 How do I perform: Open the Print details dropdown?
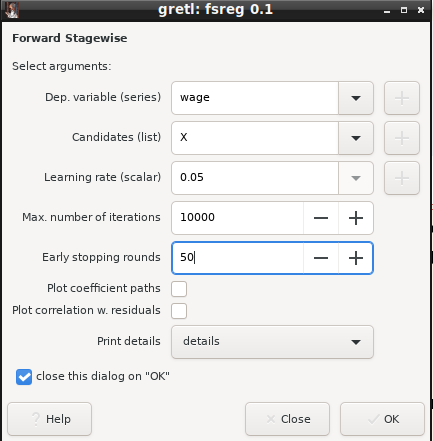pos(272,342)
